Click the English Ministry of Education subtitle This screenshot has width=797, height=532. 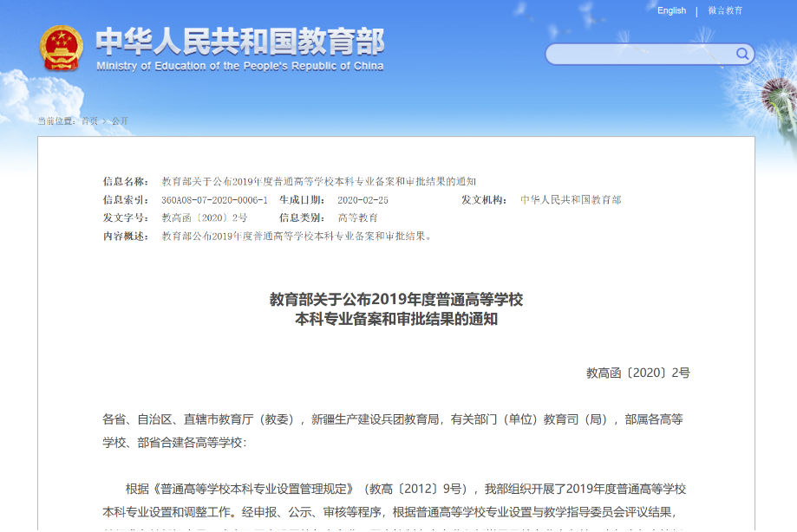239,66
